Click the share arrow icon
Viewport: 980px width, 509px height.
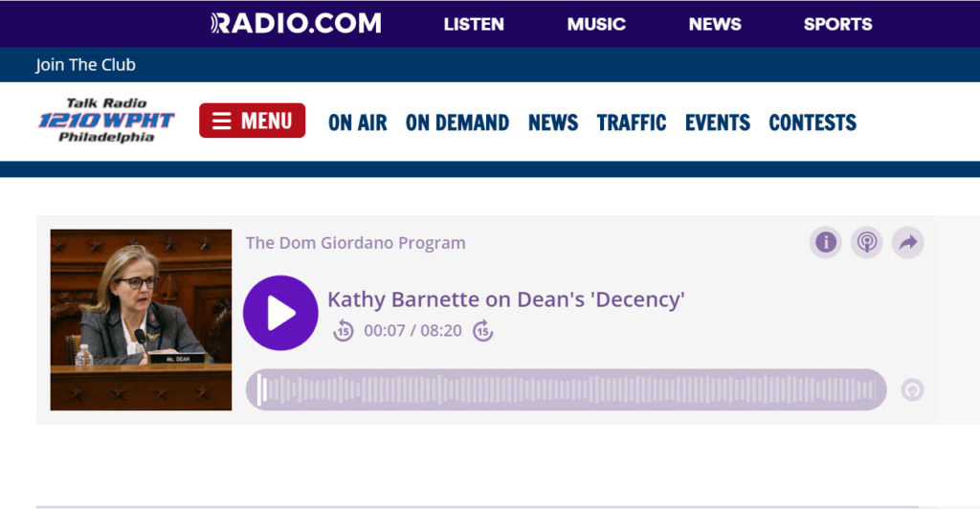908,242
